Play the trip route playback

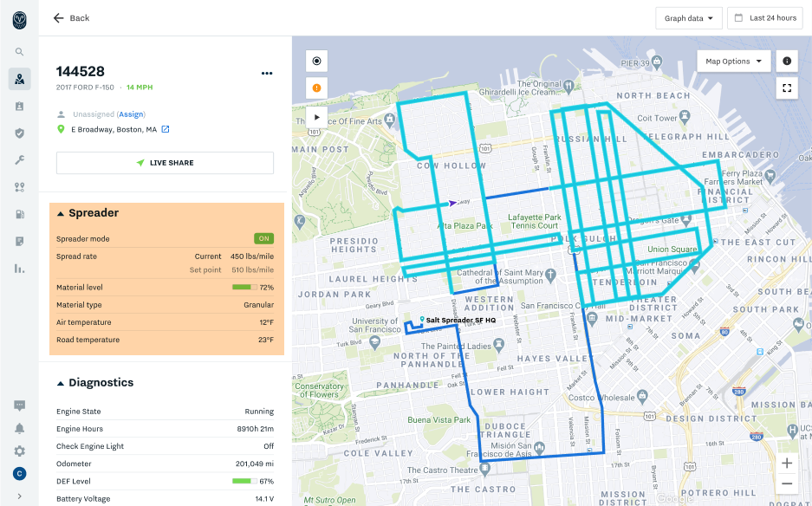pyautogui.click(x=316, y=116)
